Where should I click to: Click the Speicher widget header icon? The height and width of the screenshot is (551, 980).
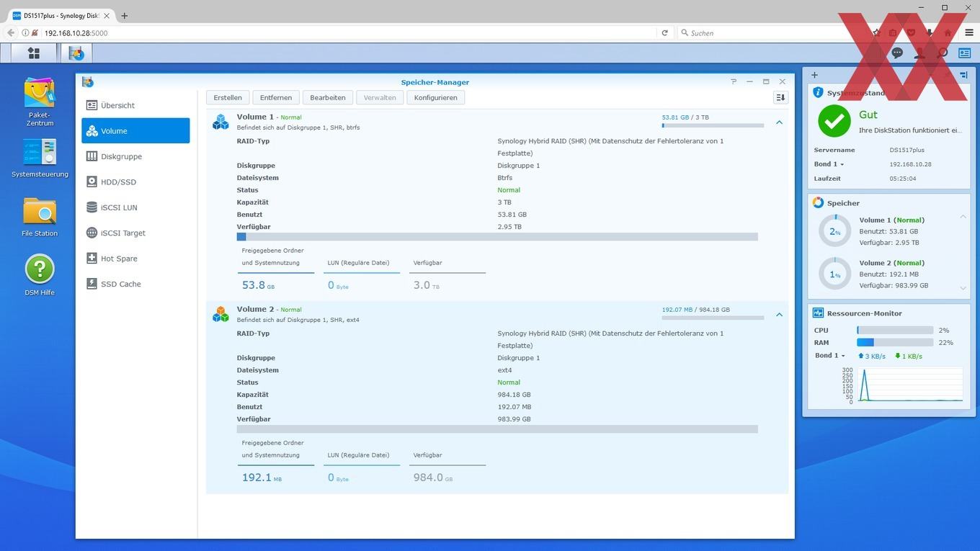(818, 203)
